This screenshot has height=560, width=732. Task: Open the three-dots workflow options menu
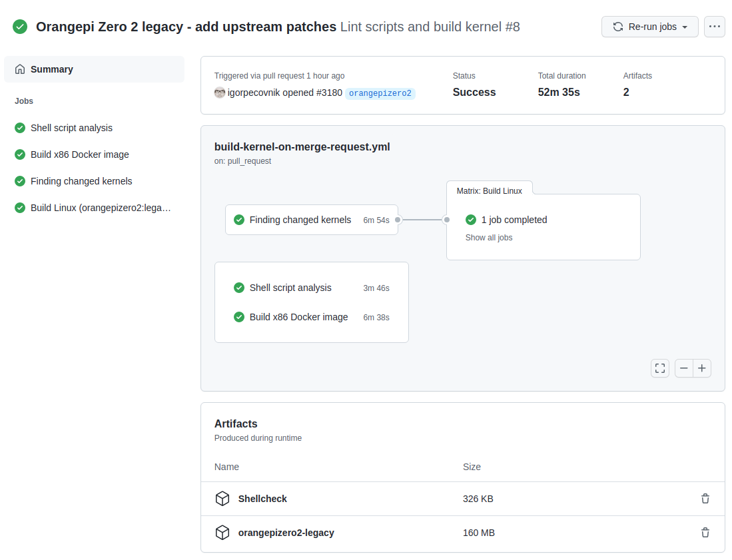tap(714, 27)
